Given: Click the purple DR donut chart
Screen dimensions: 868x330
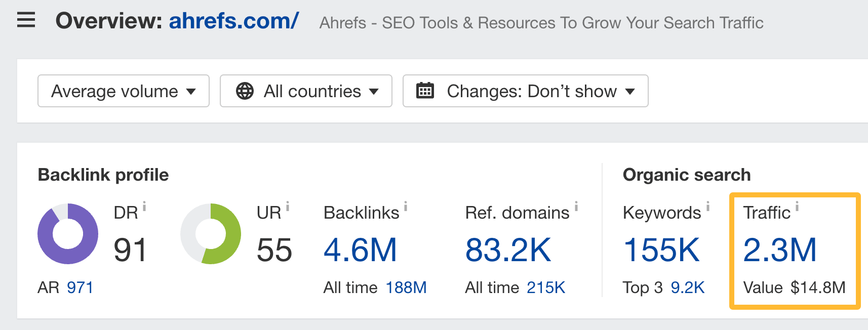Looking at the screenshot, I should tap(68, 234).
